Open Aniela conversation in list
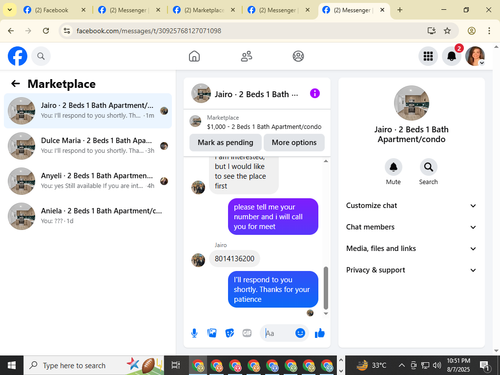Screen dimensions: 500x375 coord(88,216)
